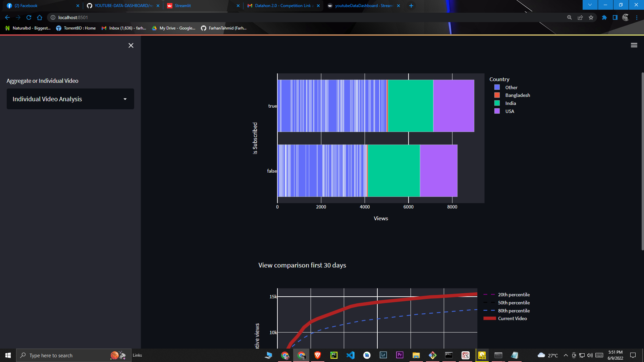Image resolution: width=644 pixels, height=362 pixels.
Task: Open PyCharm from the taskbar
Action: tap(334, 355)
